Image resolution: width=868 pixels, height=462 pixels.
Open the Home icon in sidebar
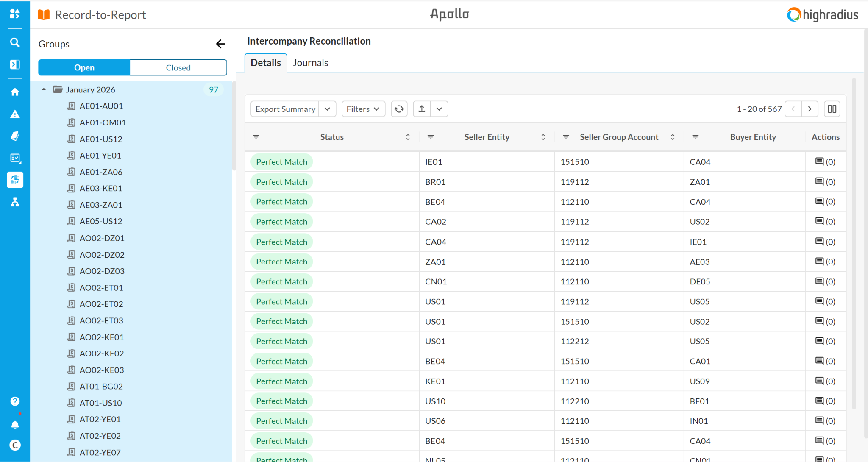pos(15,92)
